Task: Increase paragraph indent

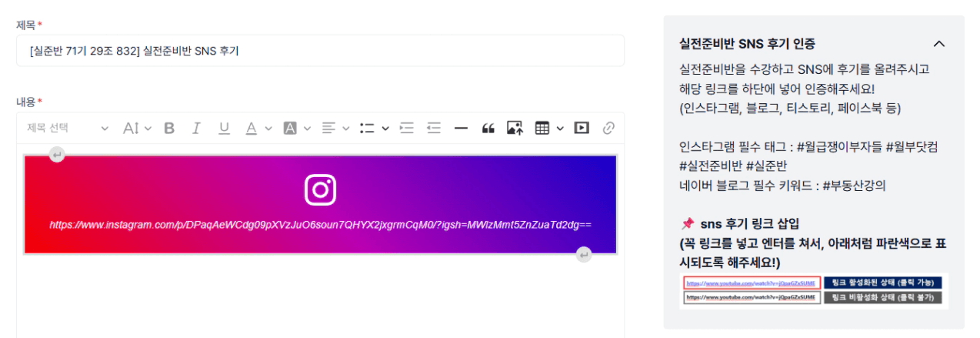Action: 407,129
